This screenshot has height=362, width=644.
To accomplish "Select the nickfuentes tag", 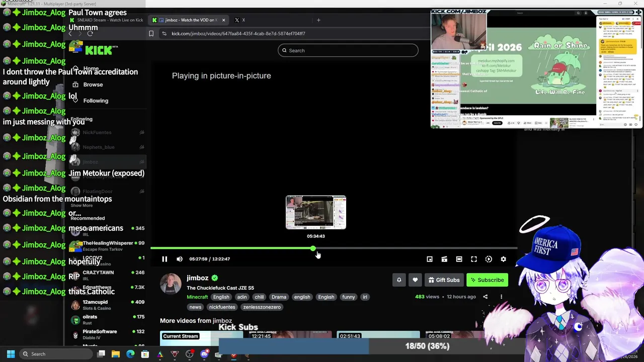I will point(222,307).
